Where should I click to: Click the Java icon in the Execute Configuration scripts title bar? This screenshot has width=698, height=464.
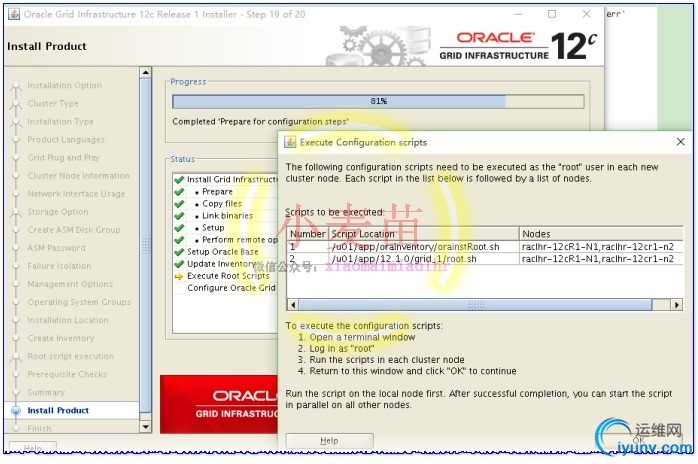pyautogui.click(x=290, y=142)
